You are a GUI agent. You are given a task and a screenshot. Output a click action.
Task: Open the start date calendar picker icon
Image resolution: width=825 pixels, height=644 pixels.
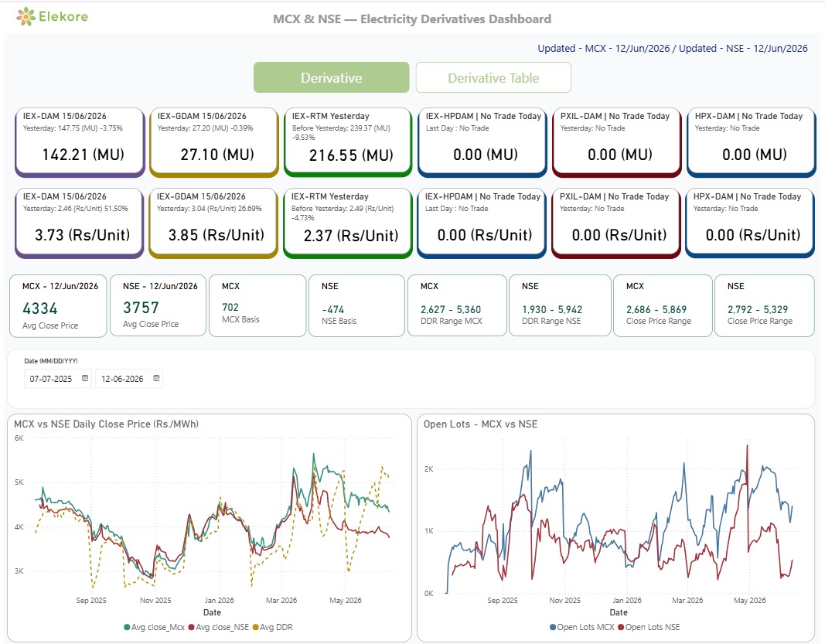point(85,378)
